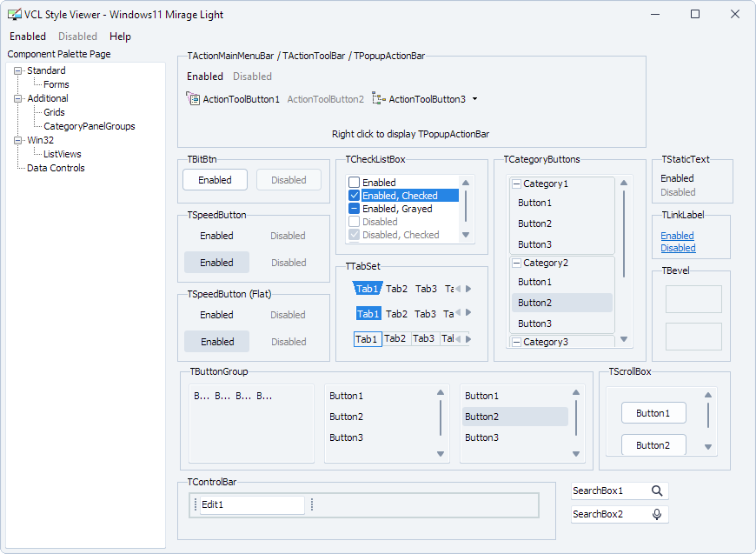Click the TScrollBox scrollbar thumb
The height and width of the screenshot is (554, 756).
708,416
